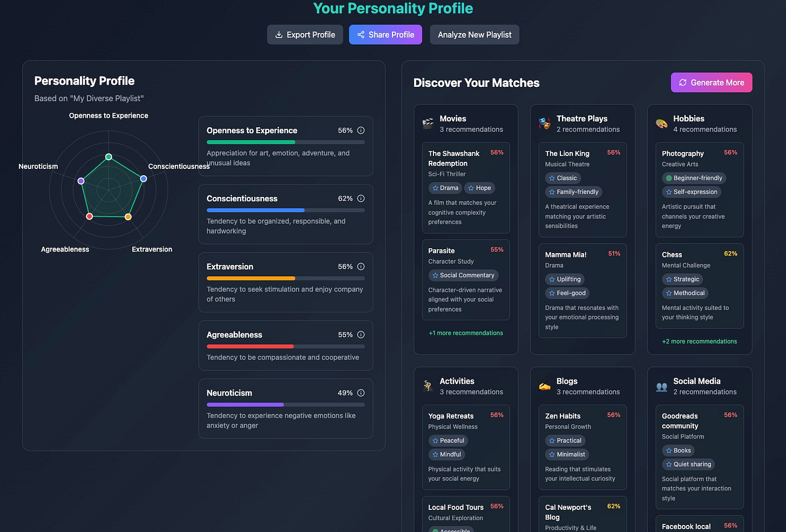Show +2 more recommendations under Hobbies
786x532 pixels.
[x=700, y=342]
